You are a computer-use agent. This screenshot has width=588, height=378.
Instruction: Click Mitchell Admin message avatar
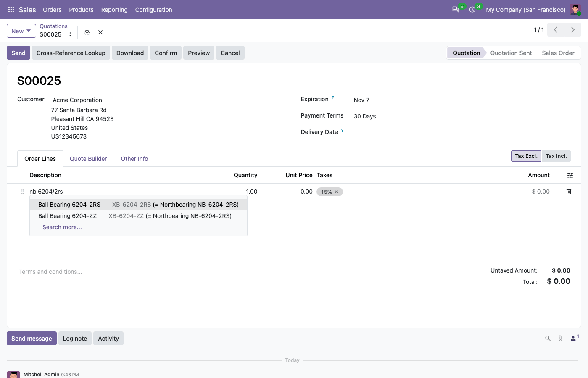13,375
